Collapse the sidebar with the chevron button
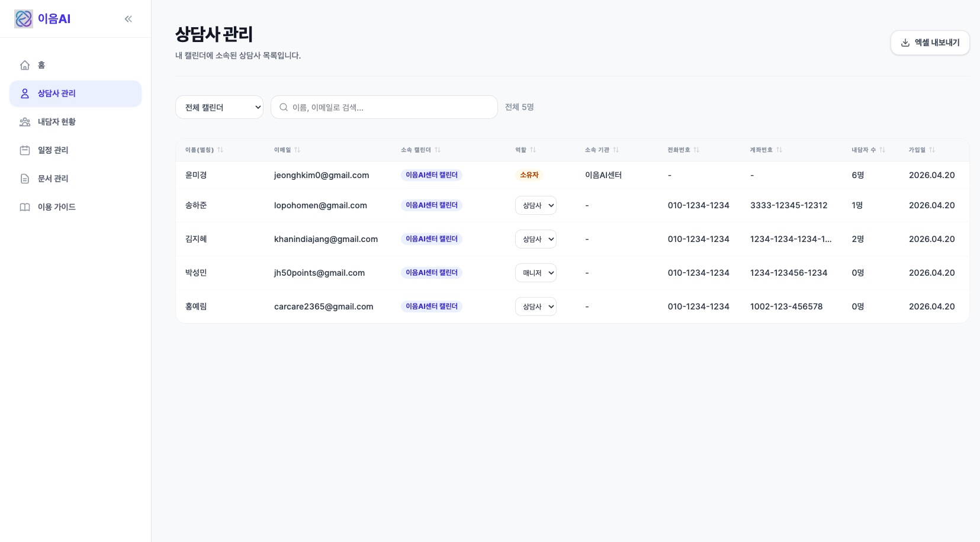 tap(128, 18)
